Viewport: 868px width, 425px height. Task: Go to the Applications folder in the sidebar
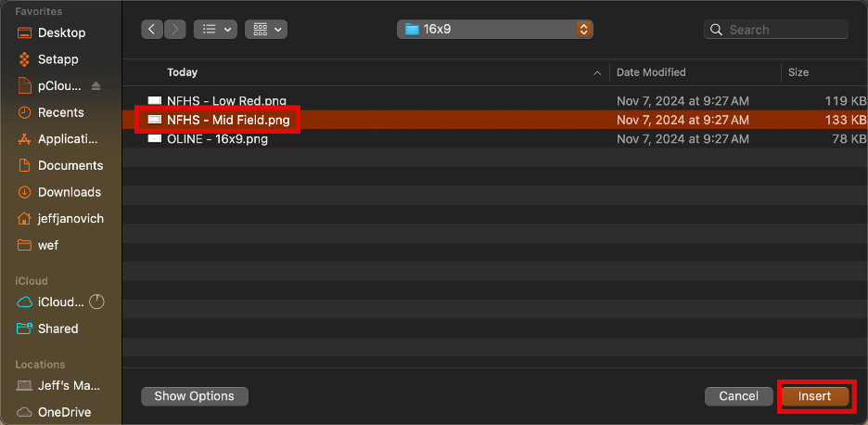click(59, 139)
